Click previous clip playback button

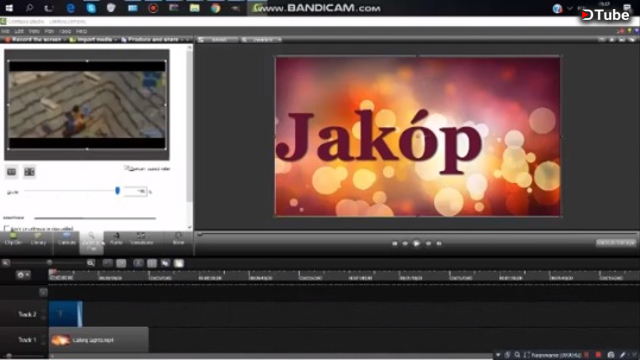point(394,243)
